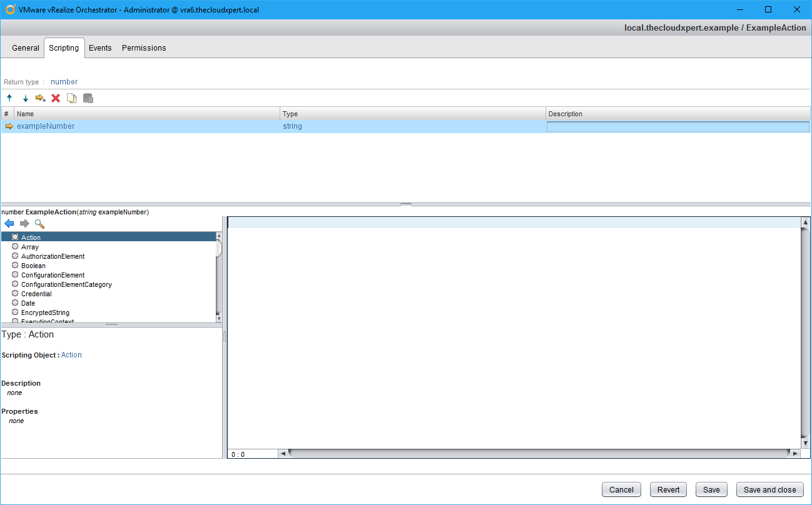Screen dimensions: 812x505
Task: Click the script editor horizontal scrollbar
Action: point(538,453)
